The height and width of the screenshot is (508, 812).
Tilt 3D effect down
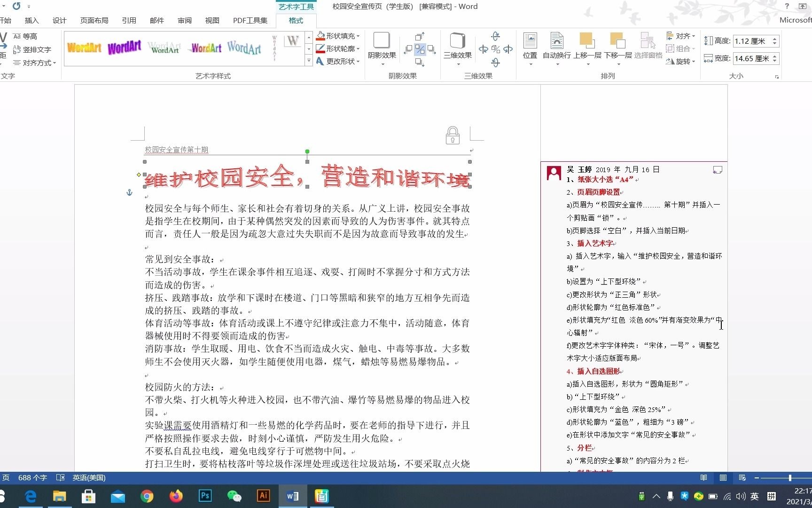[x=496, y=62]
